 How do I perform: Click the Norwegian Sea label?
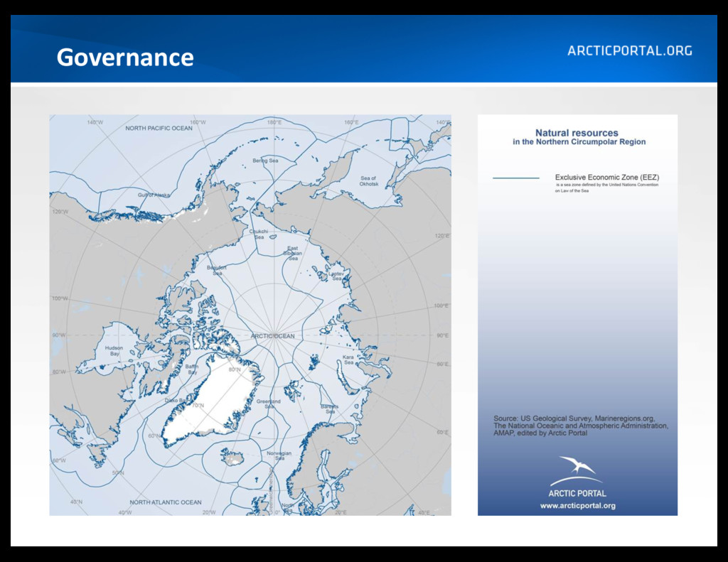tap(279, 455)
